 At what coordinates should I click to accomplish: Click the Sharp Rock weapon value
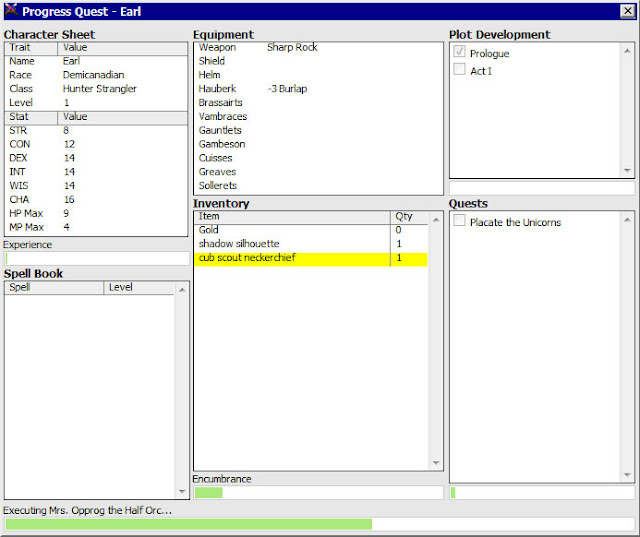pos(292,48)
